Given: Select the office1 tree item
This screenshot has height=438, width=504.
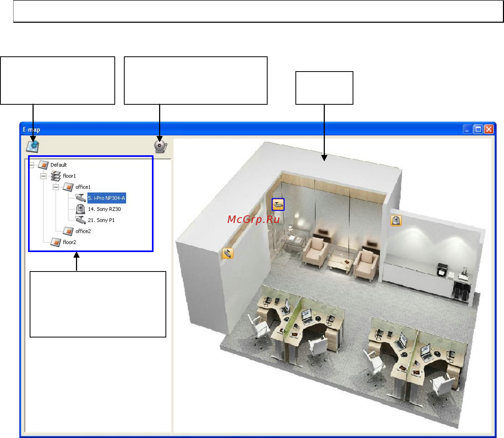Looking at the screenshot, I should 83,187.
